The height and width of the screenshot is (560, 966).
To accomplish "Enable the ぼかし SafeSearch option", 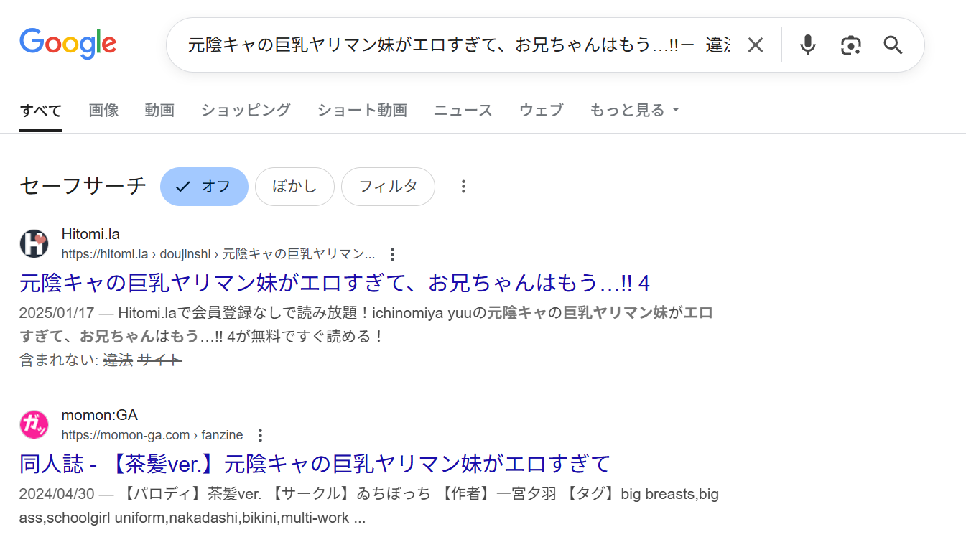I will 294,186.
